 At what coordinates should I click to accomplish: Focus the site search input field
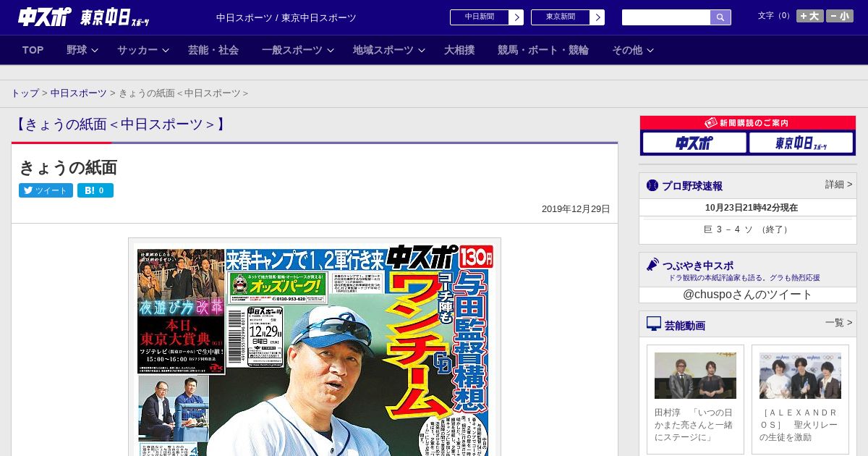coord(666,17)
